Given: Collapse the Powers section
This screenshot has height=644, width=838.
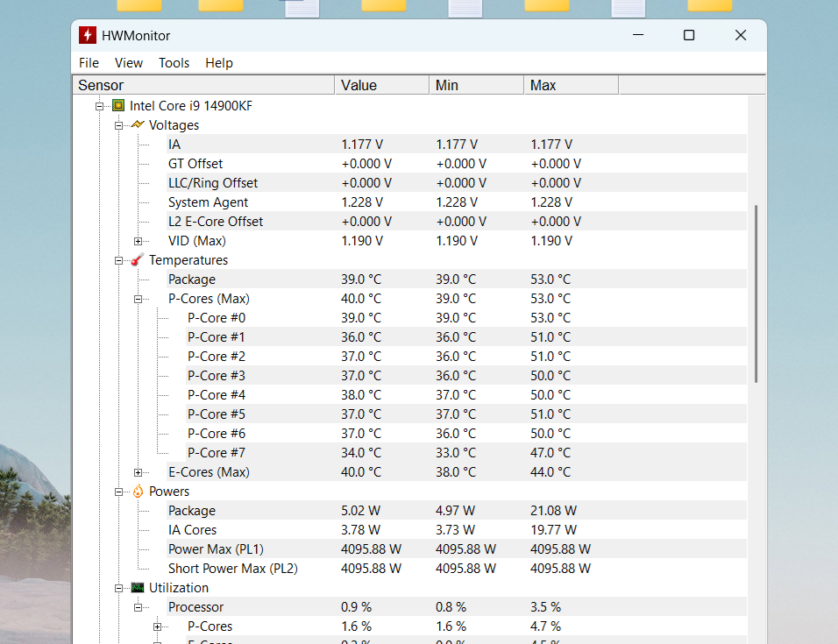Looking at the screenshot, I should click(118, 492).
